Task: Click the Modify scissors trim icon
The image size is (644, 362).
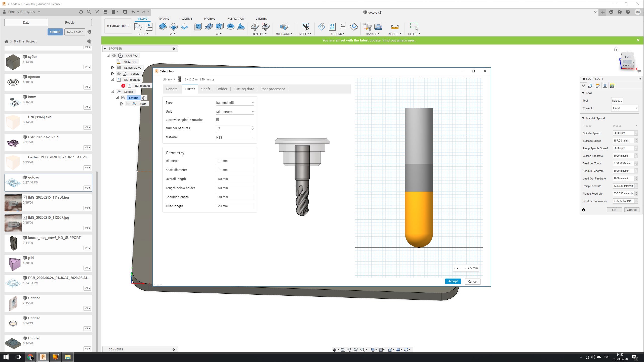Action: [305, 26]
